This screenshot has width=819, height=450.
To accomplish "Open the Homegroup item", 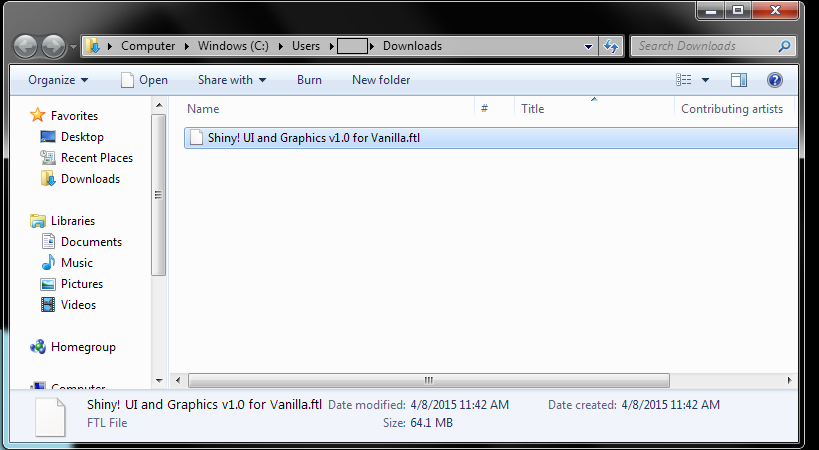I will tap(83, 347).
